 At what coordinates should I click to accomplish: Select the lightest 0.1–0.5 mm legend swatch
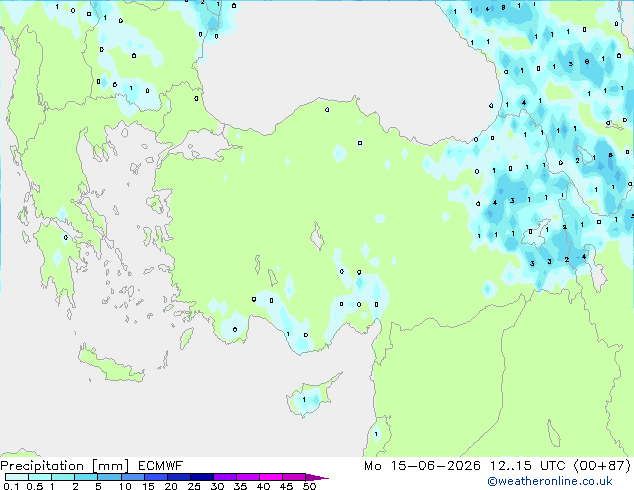(17, 477)
